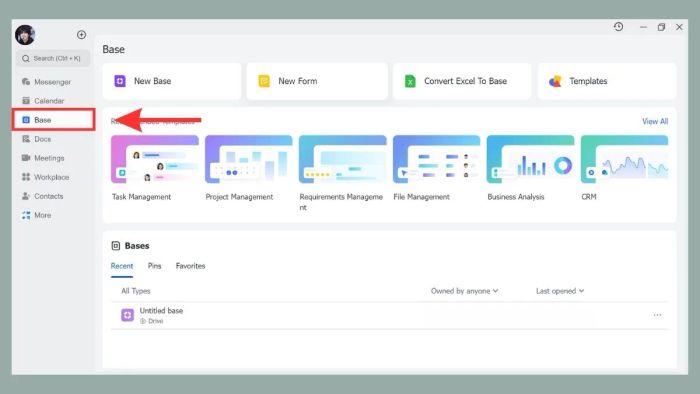This screenshot has width=700, height=394.
Task: Select Requirements Management template thumbnail
Action: coord(343,159)
